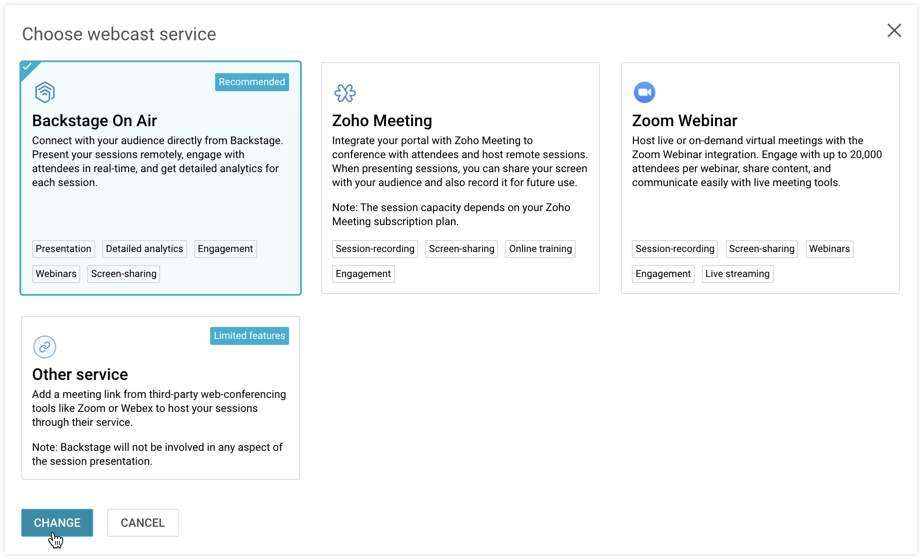Click the Zoom Webinar camera icon
The width and height of the screenshot is (922, 559).
tap(644, 93)
